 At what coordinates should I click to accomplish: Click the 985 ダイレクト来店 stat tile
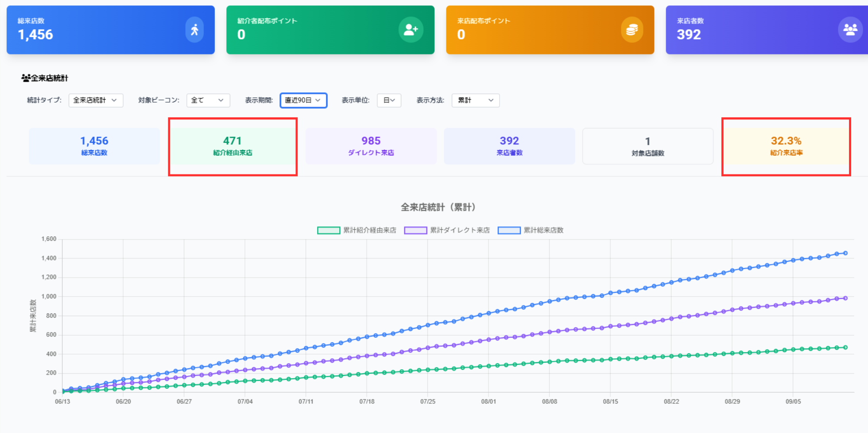click(x=371, y=146)
